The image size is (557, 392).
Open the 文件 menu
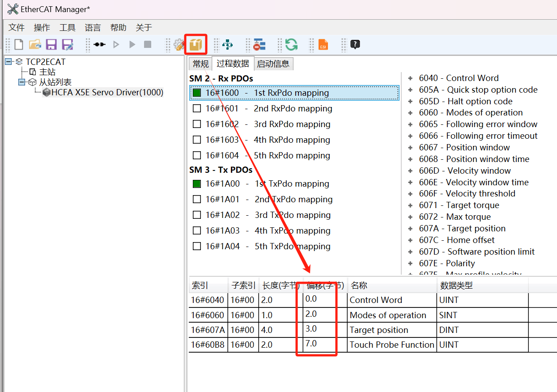(x=17, y=28)
